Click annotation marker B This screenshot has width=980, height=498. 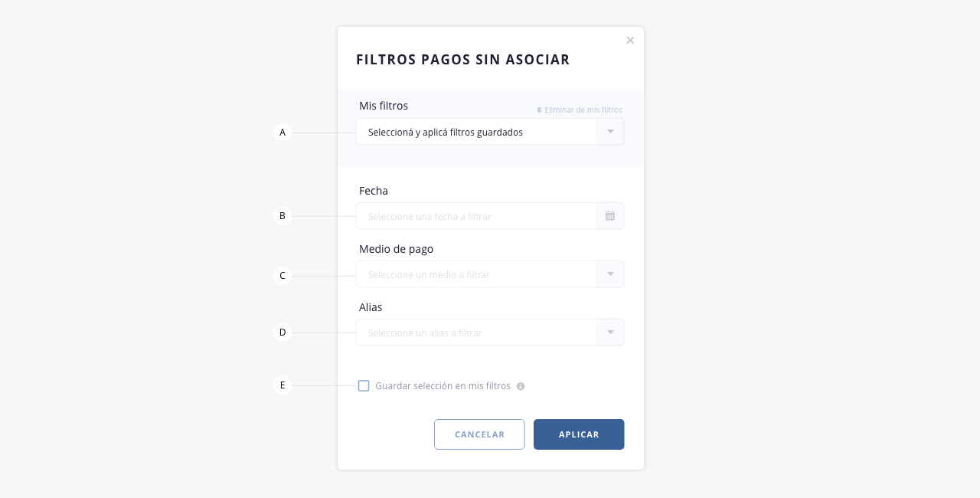coord(283,216)
